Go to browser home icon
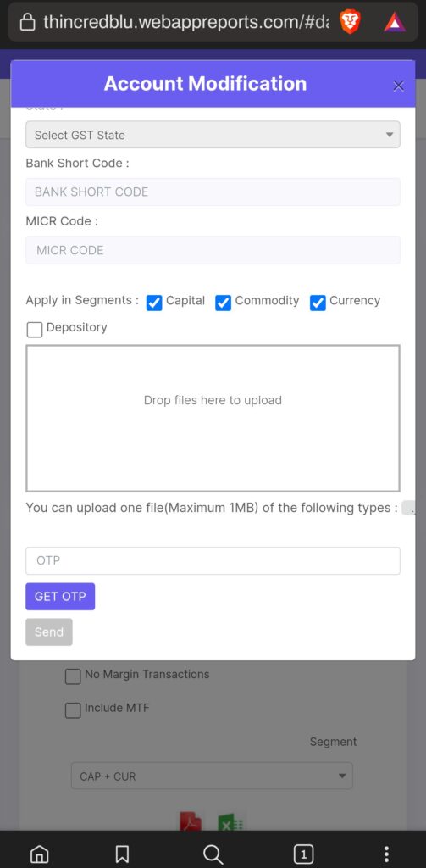426x868 pixels. pos(39,854)
